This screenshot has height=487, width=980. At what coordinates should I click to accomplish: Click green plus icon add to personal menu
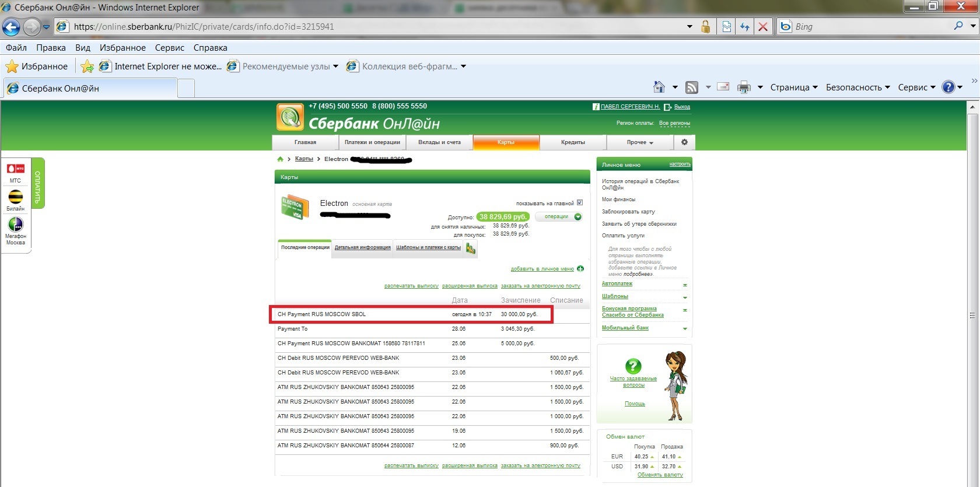tap(580, 269)
